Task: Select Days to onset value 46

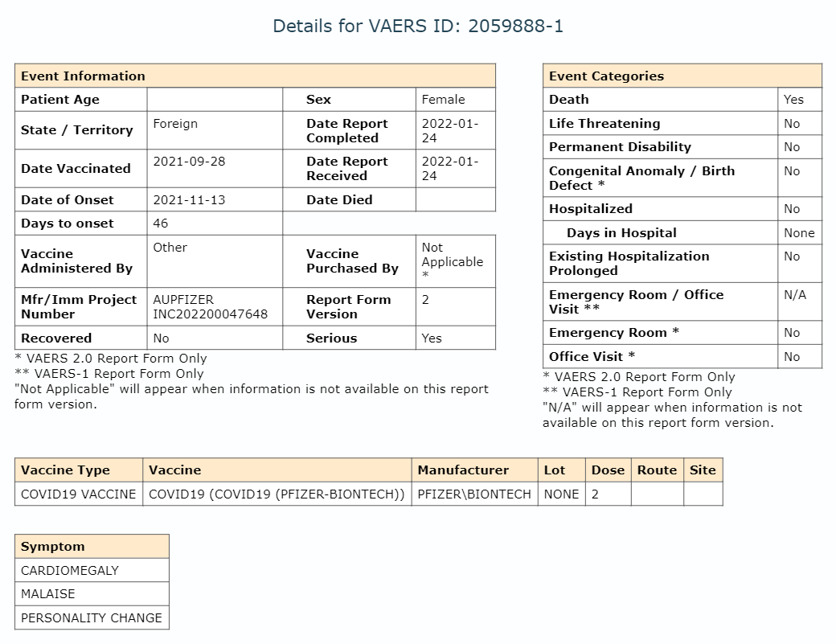Action: (x=161, y=224)
